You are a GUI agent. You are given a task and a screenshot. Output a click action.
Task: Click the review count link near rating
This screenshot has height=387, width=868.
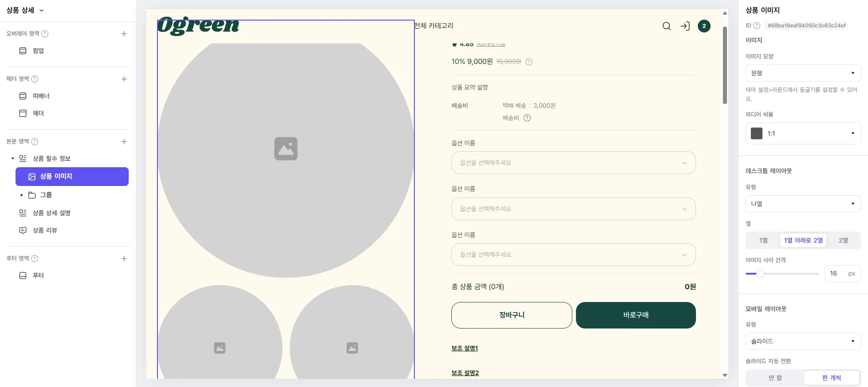coord(491,44)
